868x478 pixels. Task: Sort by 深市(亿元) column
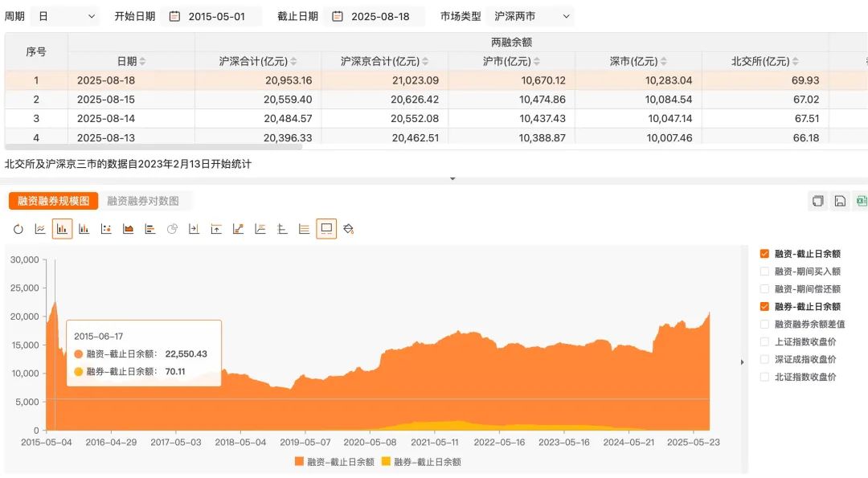663,61
